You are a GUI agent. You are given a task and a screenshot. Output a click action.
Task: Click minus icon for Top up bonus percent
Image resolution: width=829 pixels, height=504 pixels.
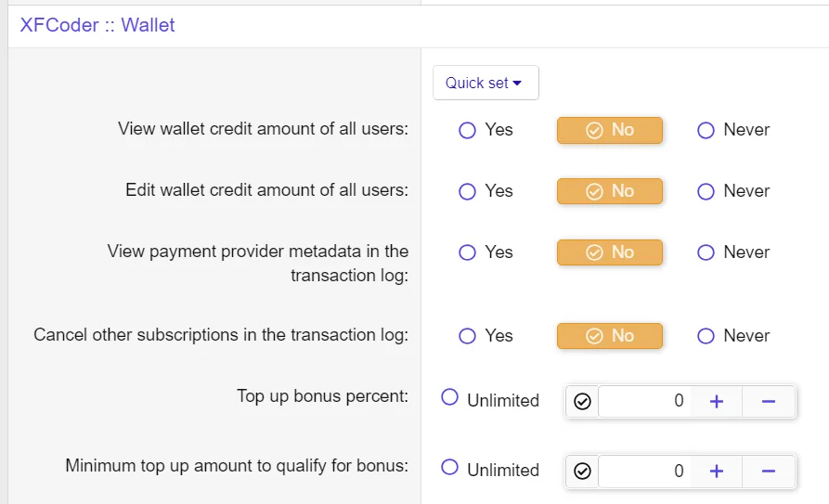click(x=769, y=401)
